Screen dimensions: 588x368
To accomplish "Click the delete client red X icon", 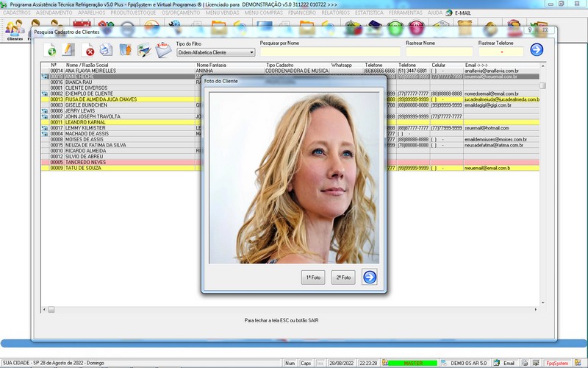I will pyautogui.click(x=88, y=50).
